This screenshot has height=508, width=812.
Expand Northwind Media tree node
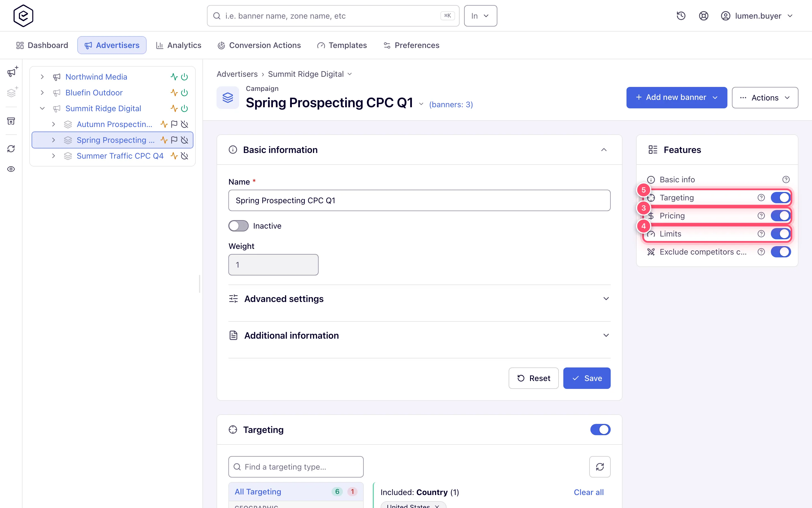[x=42, y=77]
